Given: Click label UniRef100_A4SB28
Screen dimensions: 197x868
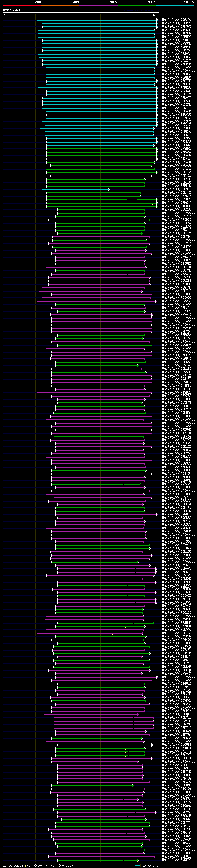Looking at the screenshot, I should 177,393.
